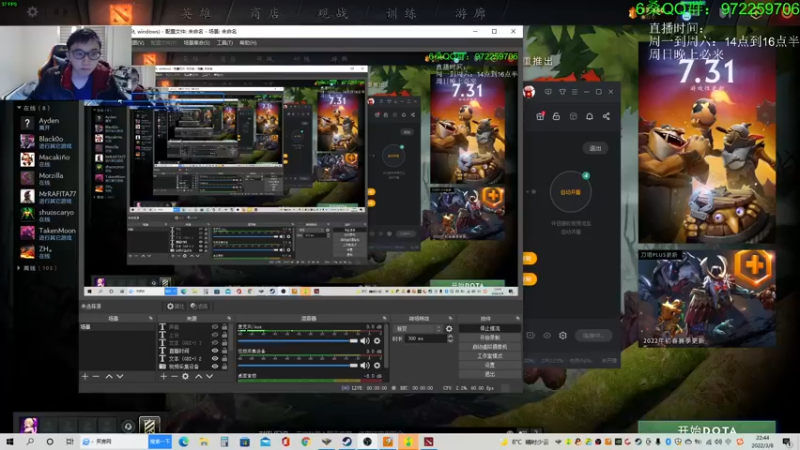This screenshot has width=800, height=450.
Task: Open the notification bell in the side app
Action: [x=589, y=116]
